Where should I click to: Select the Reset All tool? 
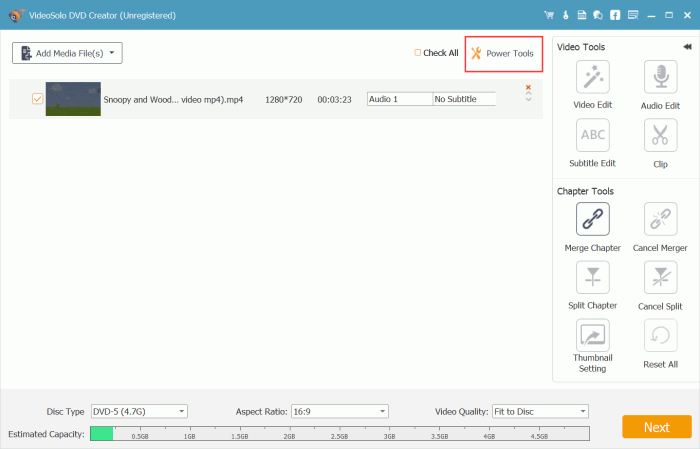point(660,335)
